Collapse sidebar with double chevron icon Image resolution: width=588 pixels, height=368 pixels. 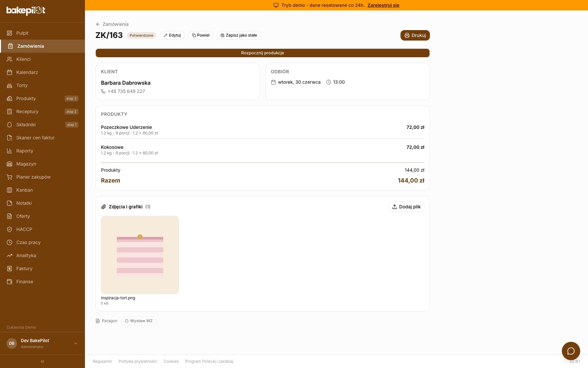pos(42,361)
